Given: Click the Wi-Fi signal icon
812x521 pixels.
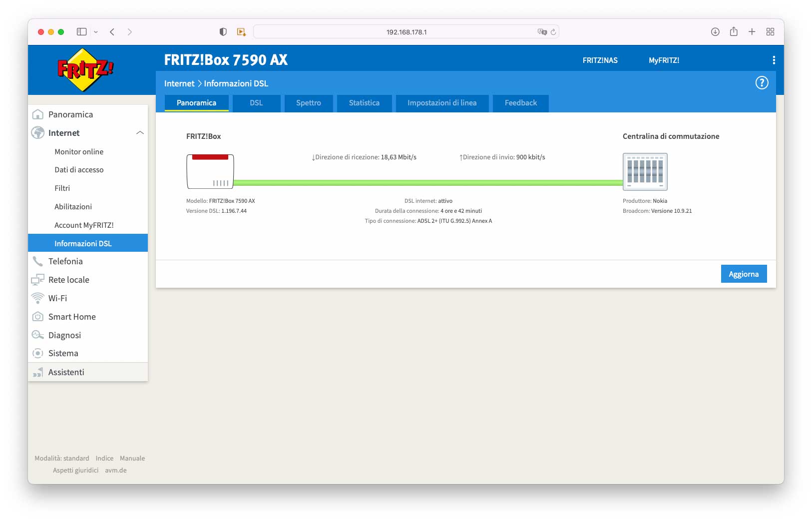Looking at the screenshot, I should coord(37,298).
